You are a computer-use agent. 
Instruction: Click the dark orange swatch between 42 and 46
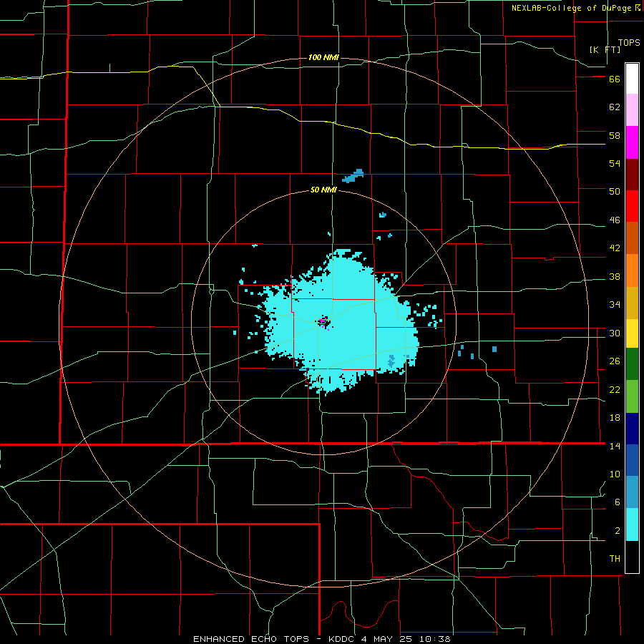pos(632,238)
